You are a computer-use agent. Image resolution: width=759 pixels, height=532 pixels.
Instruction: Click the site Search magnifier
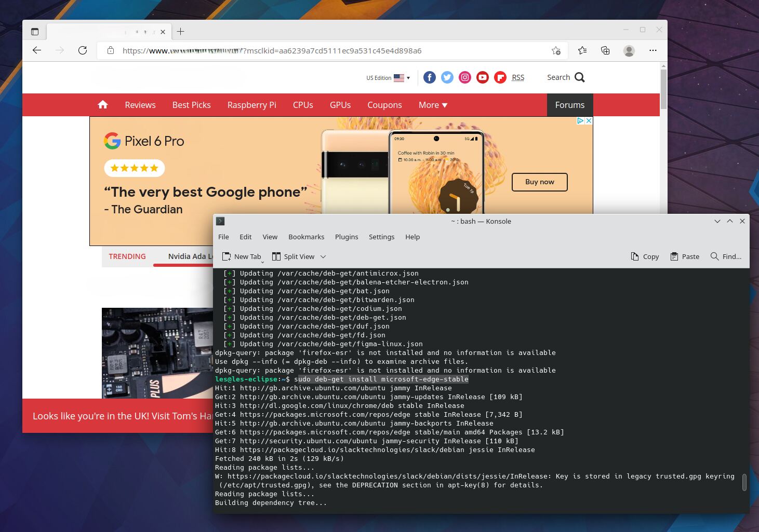tap(580, 77)
